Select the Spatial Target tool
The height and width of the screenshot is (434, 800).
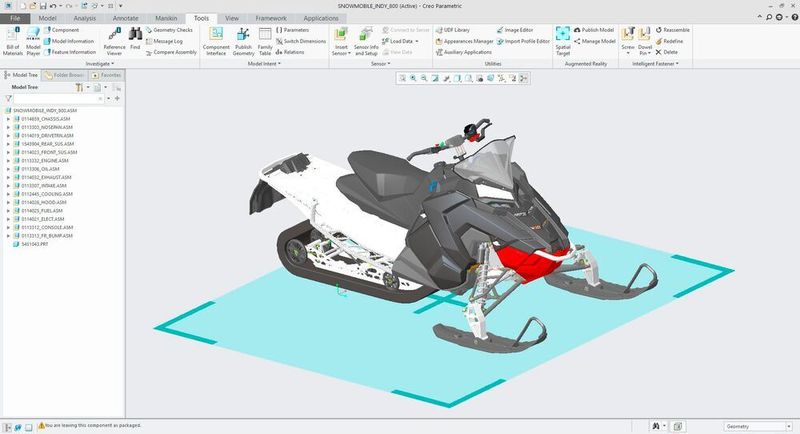563,41
